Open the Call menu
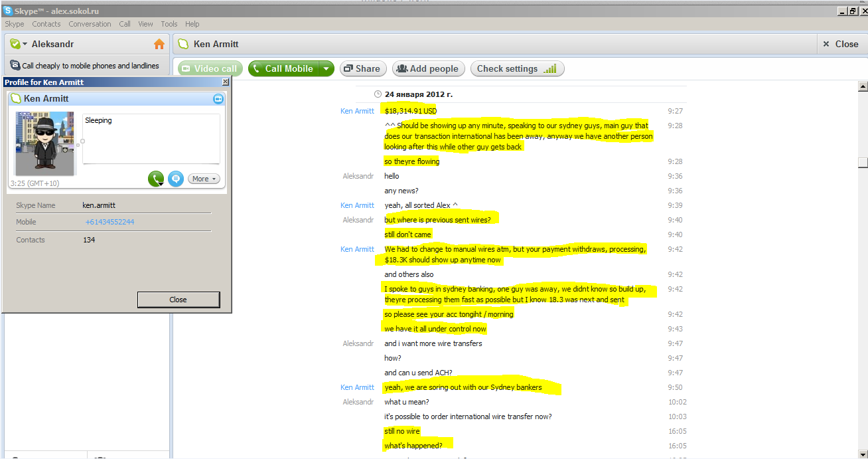Screen dimensions: 868x459 (x=125, y=24)
